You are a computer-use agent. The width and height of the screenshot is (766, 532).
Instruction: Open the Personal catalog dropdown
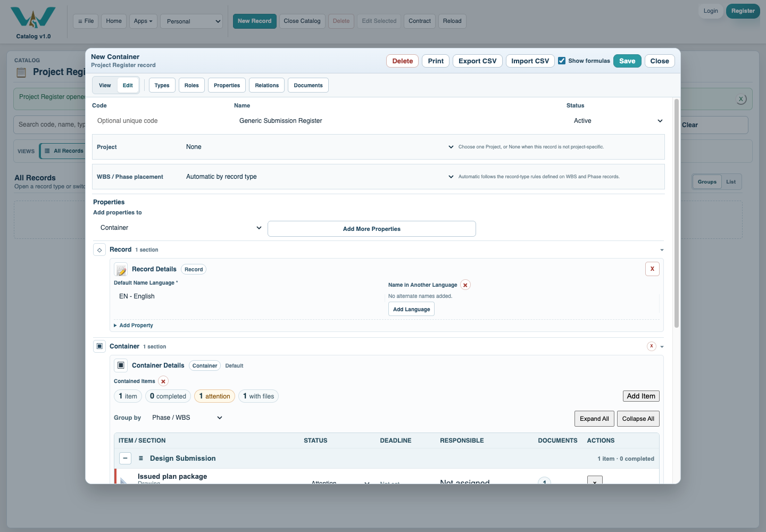click(191, 21)
